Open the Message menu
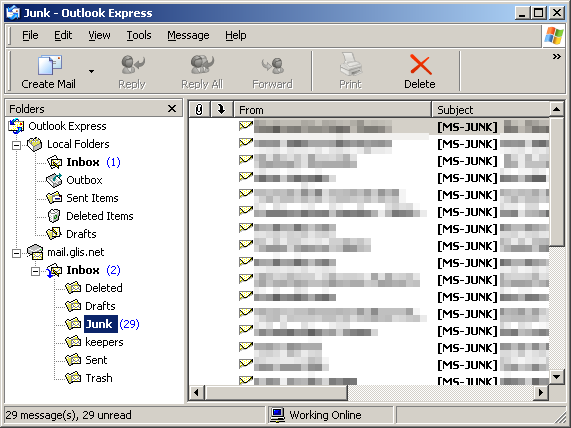 pyautogui.click(x=188, y=35)
